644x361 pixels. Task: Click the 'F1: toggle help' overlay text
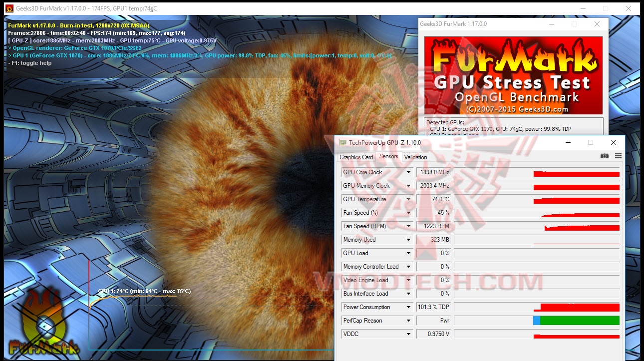(x=30, y=63)
